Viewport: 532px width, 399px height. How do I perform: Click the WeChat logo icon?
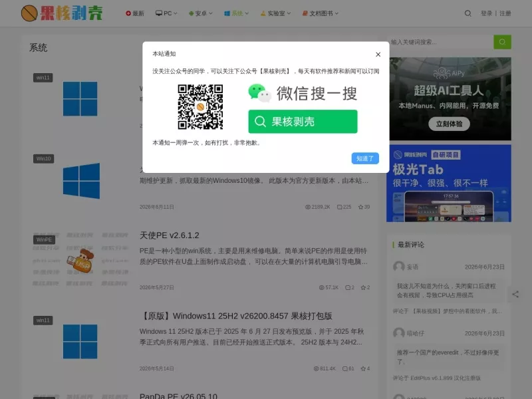coord(259,93)
